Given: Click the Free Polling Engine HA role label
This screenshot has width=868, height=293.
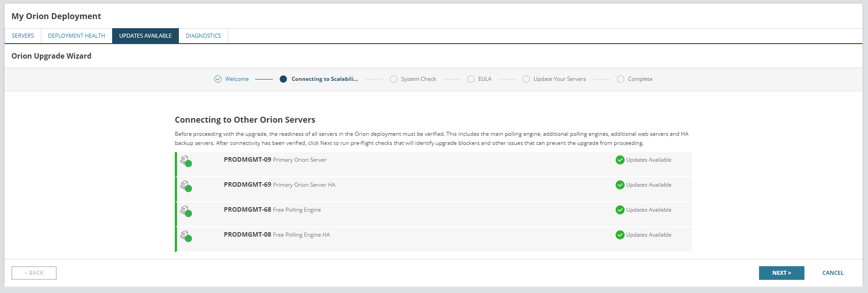Looking at the screenshot, I should coord(301,235).
